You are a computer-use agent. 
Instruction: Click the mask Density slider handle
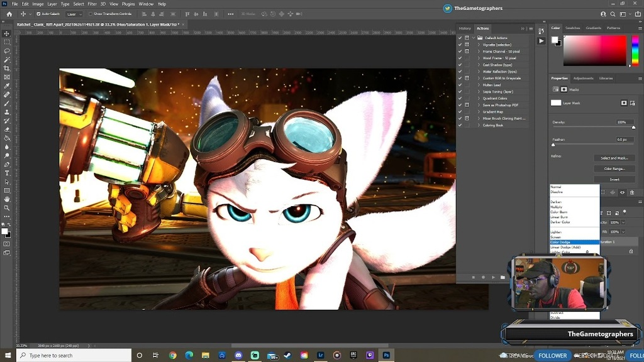point(633,127)
